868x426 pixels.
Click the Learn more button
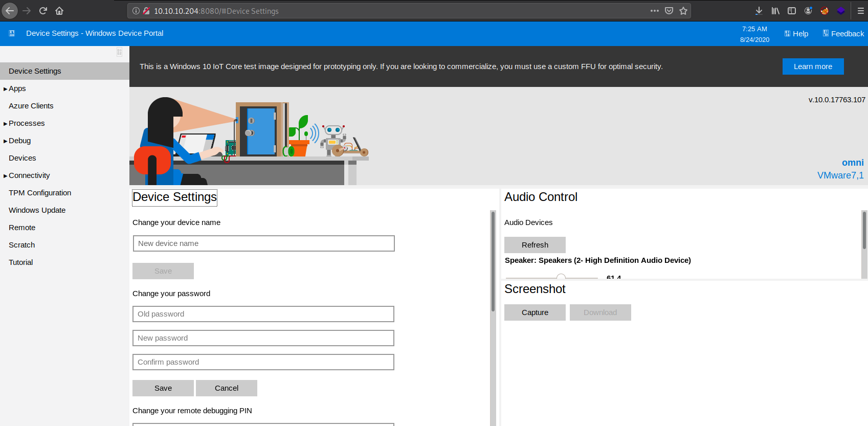[x=813, y=66]
